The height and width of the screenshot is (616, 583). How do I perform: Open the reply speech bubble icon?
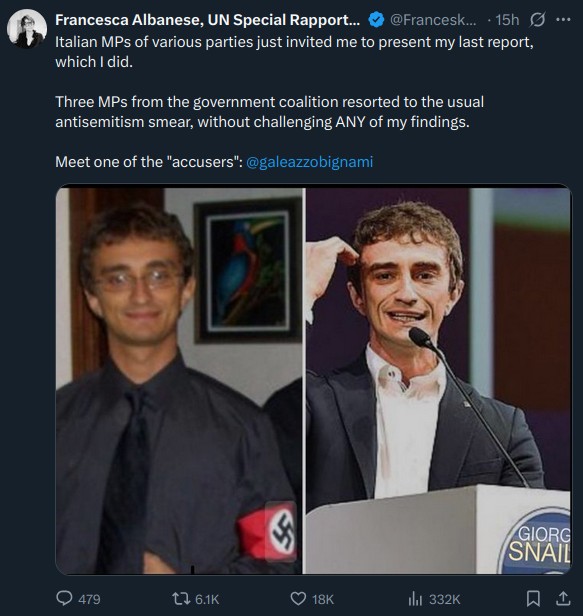click(x=64, y=599)
